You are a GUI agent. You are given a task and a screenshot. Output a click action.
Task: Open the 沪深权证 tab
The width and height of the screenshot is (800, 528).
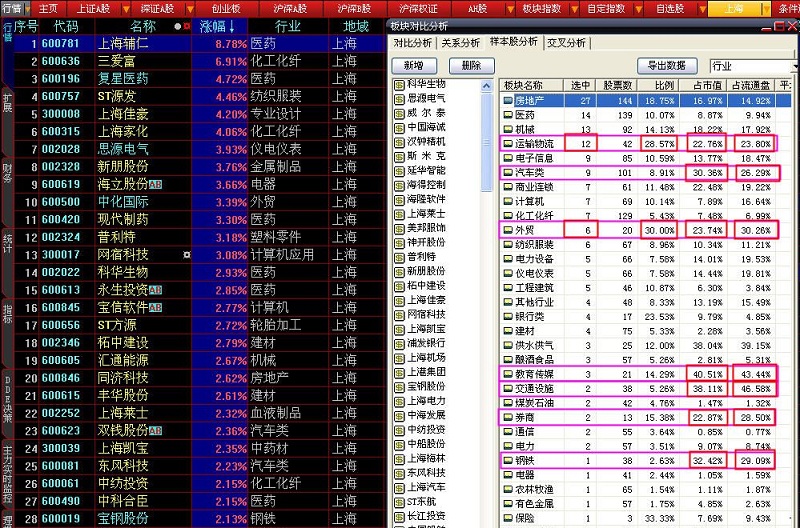pos(419,9)
